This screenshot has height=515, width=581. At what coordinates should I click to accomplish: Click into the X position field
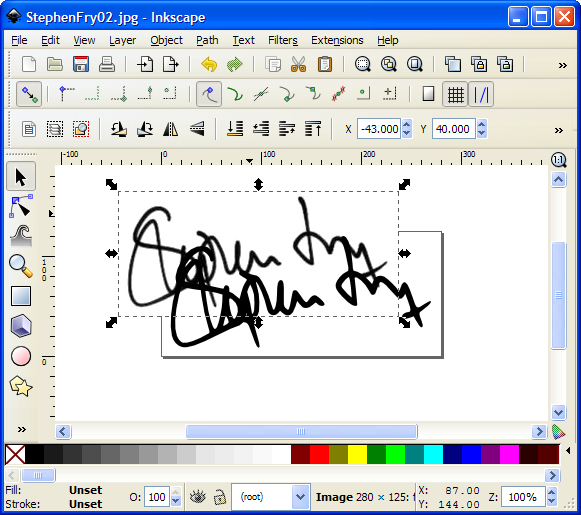[x=379, y=129]
